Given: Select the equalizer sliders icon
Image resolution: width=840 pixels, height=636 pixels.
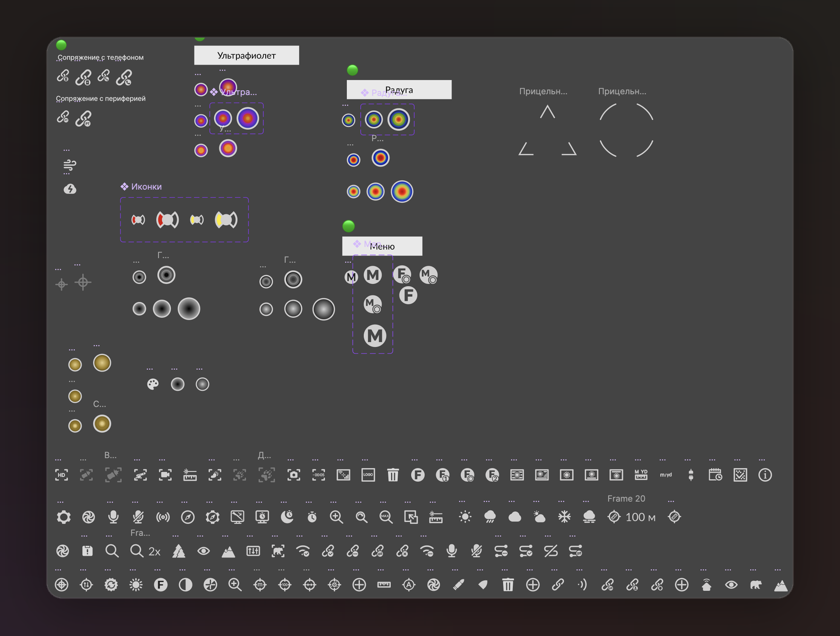Looking at the screenshot, I should 253,551.
